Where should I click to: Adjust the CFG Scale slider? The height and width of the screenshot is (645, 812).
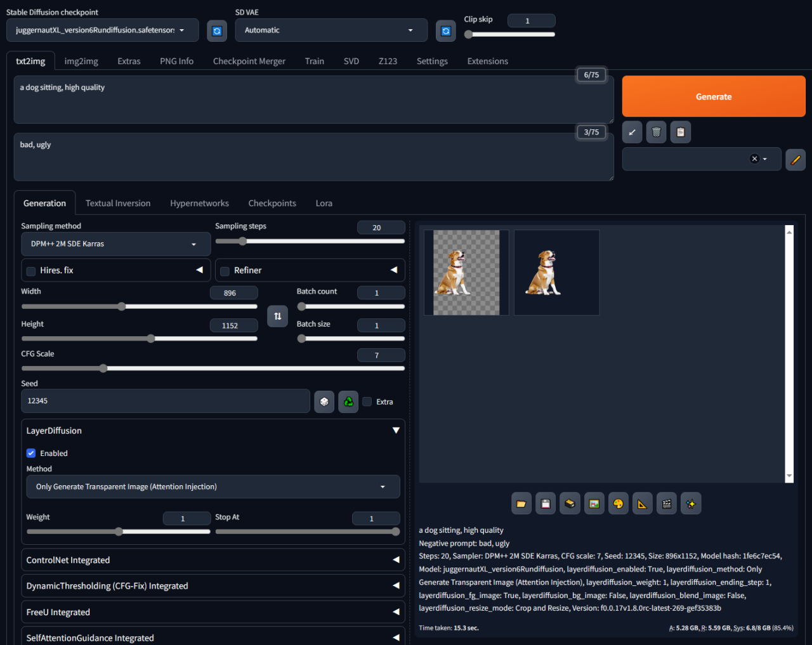[213, 368]
